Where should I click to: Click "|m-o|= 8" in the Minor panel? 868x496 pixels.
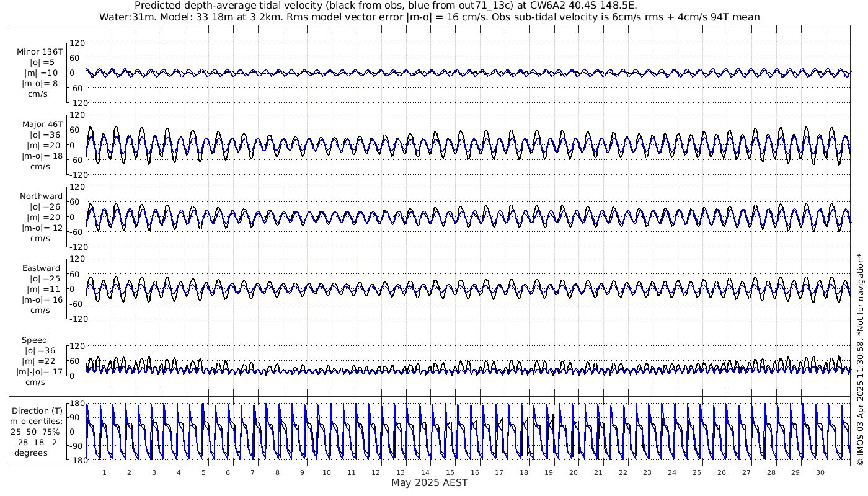click(x=40, y=84)
